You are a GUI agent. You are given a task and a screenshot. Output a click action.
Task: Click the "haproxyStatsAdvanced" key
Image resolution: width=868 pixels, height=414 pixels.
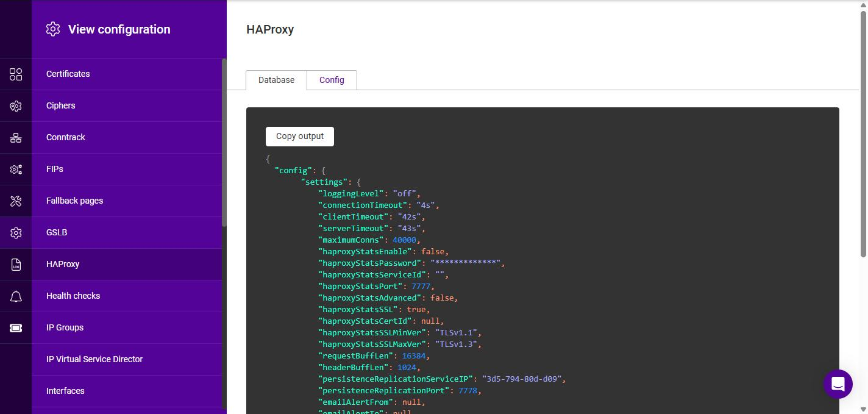point(372,298)
